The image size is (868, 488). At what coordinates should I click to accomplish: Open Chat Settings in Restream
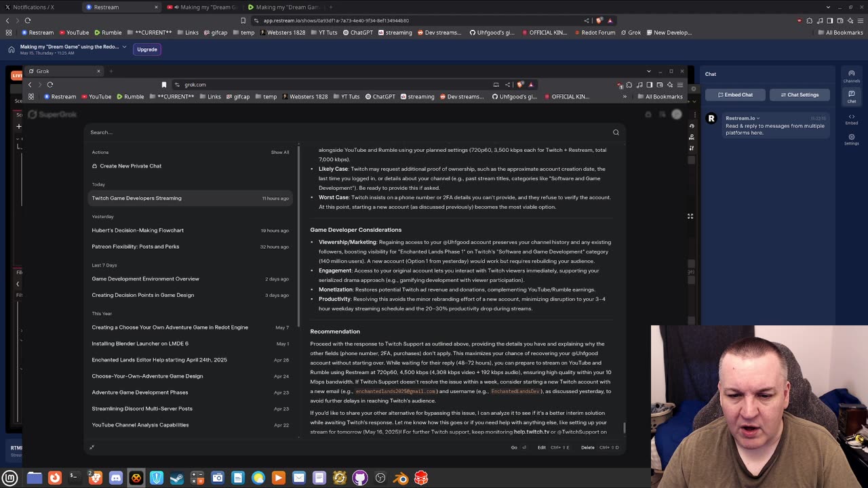[x=800, y=95]
